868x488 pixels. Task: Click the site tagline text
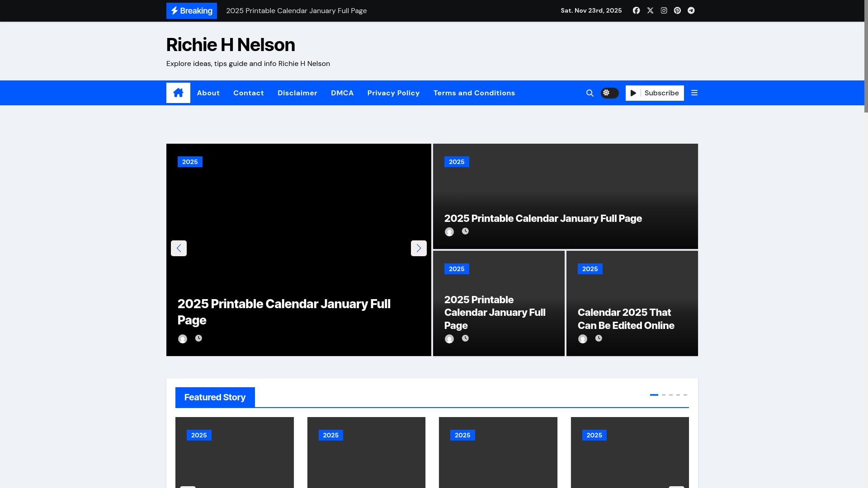pyautogui.click(x=248, y=64)
